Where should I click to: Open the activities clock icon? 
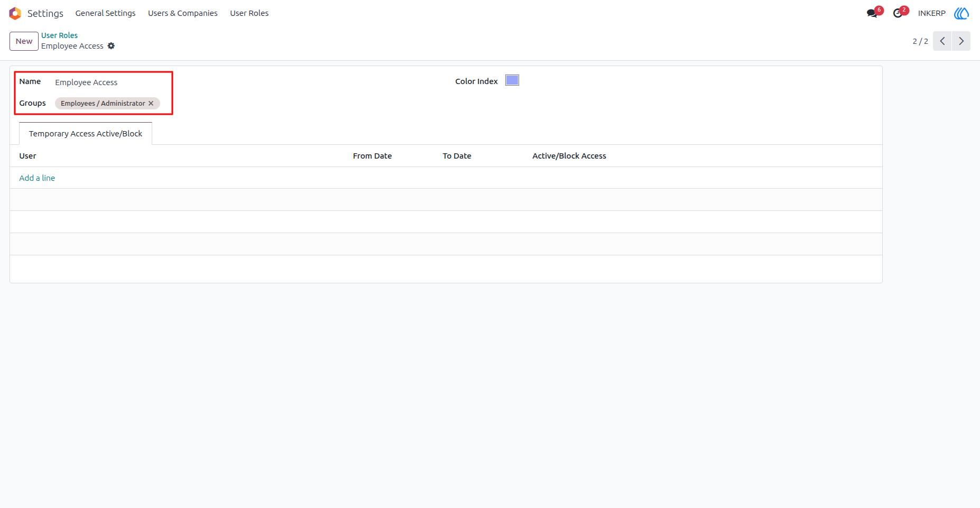(x=898, y=13)
